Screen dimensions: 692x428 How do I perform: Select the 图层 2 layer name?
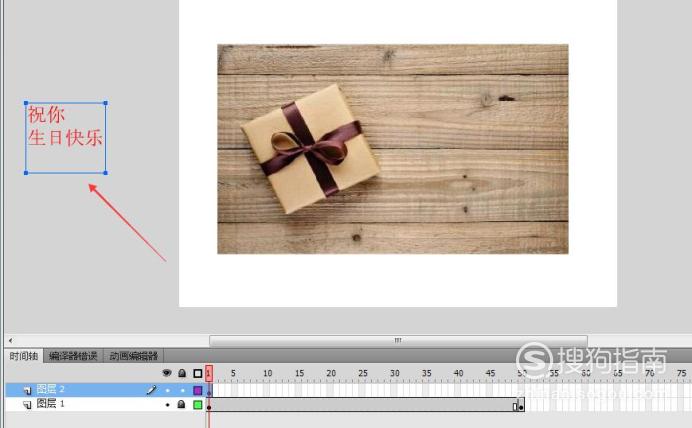[x=50, y=389]
